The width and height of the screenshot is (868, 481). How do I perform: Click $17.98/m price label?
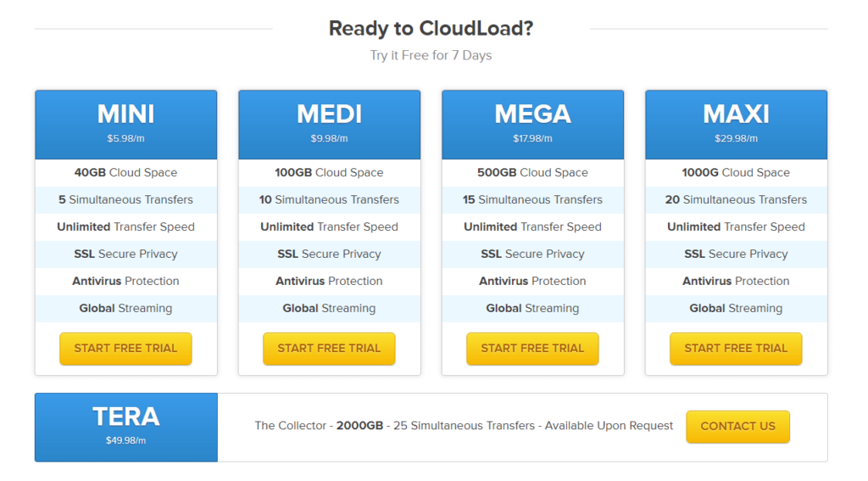click(532, 138)
